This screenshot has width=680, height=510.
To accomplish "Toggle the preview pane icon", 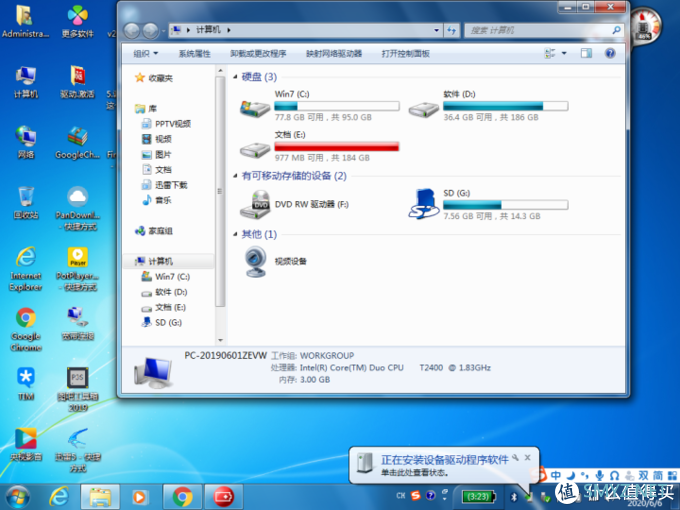I will [586, 53].
